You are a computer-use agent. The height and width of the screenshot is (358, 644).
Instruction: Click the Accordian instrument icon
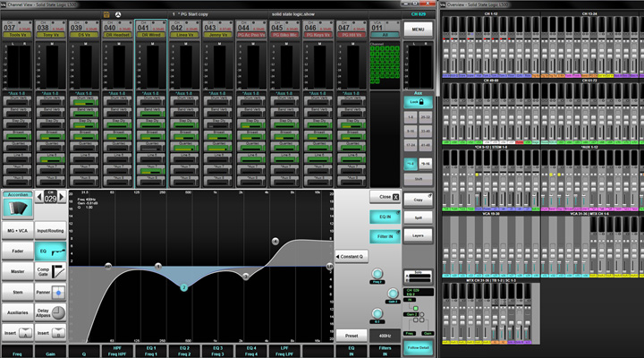click(18, 207)
